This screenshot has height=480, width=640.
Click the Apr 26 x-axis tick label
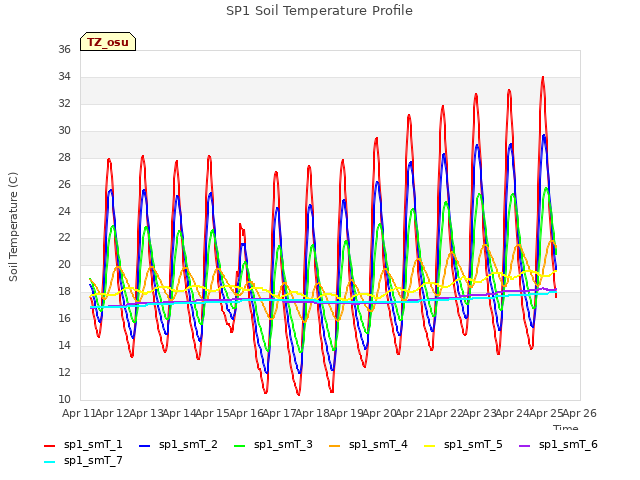(x=580, y=413)
